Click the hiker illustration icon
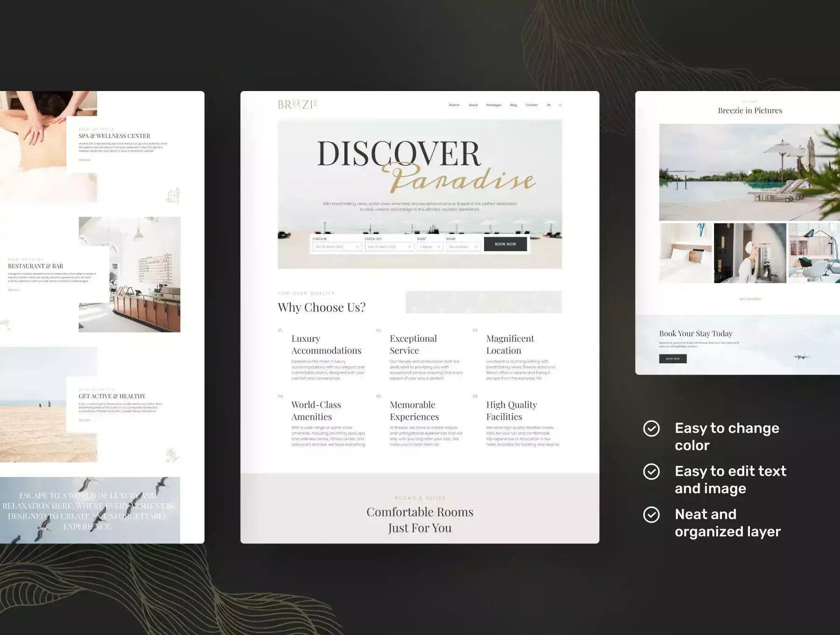840x635 pixels. point(172,454)
